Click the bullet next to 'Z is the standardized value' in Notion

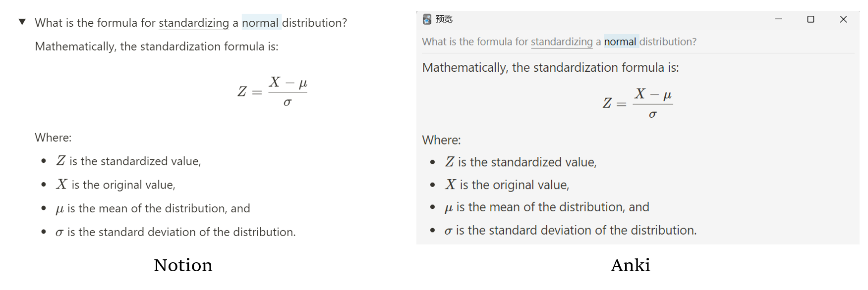click(x=44, y=161)
